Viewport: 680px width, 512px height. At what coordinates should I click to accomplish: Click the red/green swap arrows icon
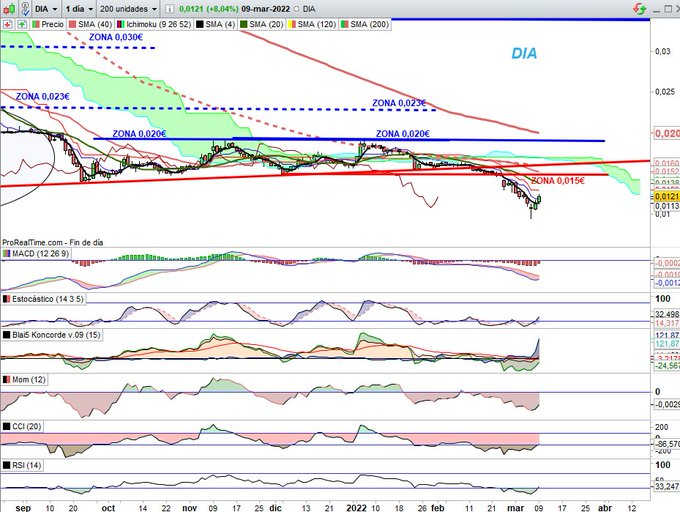639,9
